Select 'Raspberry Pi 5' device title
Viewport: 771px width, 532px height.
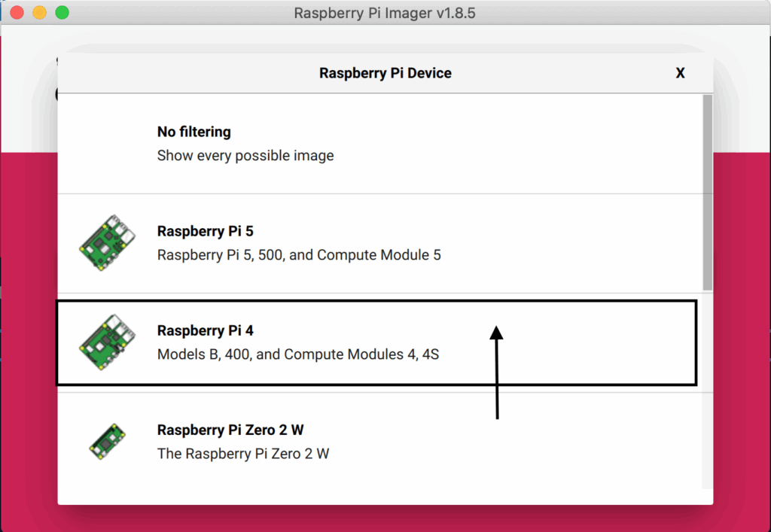205,231
